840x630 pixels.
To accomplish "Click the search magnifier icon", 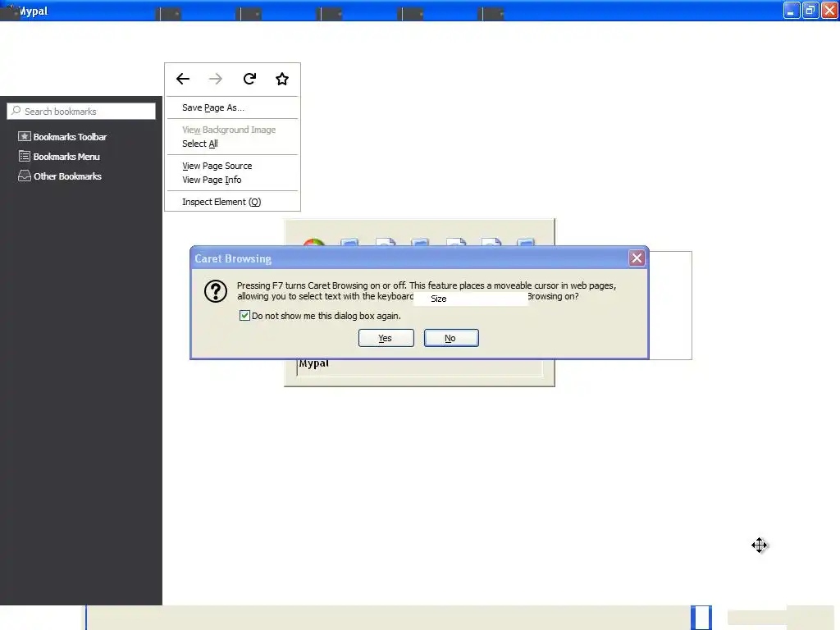I will (x=16, y=111).
